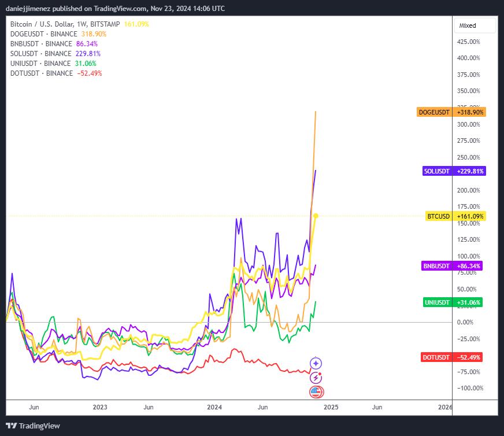Click the 400.00% price axis label
The width and height of the screenshot is (504, 436).
coord(468,58)
